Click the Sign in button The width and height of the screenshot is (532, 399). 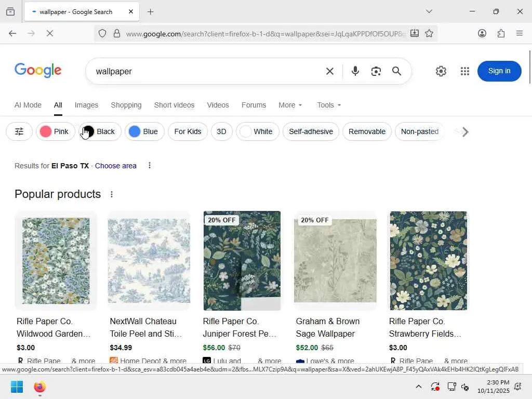499,71
